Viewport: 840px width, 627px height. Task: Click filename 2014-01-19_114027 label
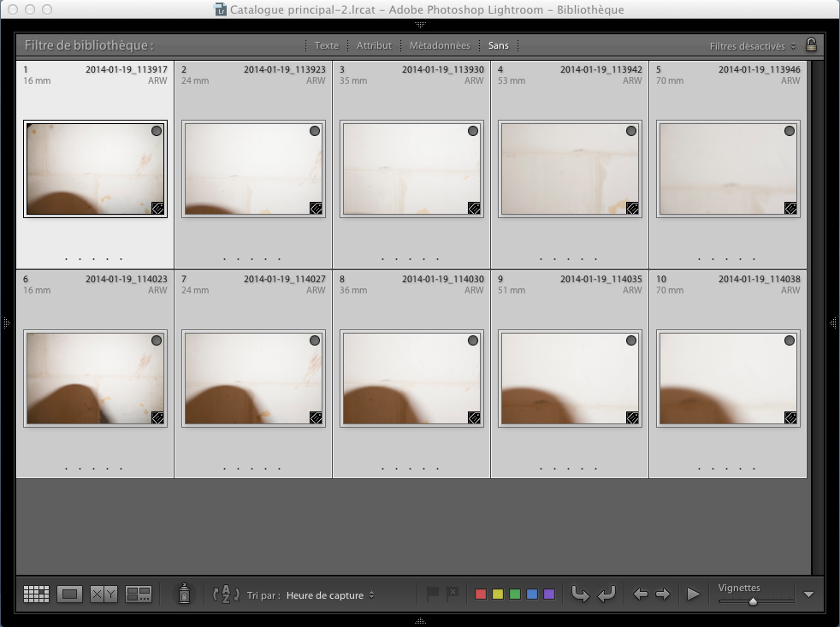coord(285,279)
